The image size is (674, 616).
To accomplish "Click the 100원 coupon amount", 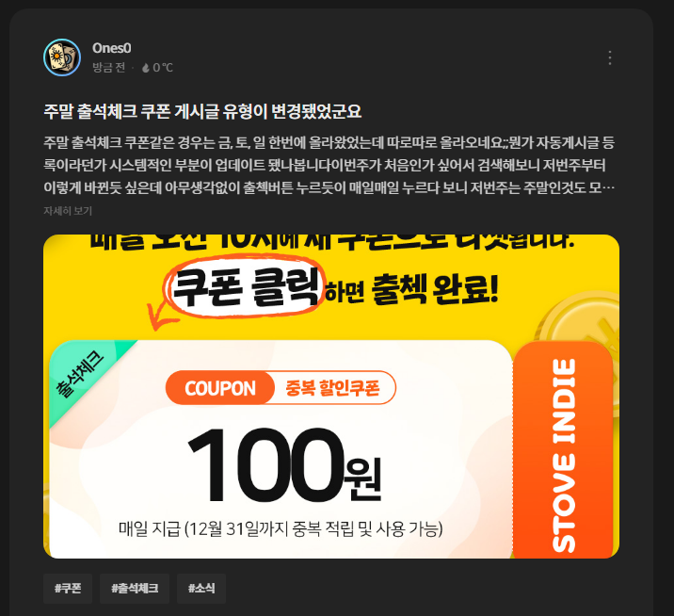I will (284, 465).
